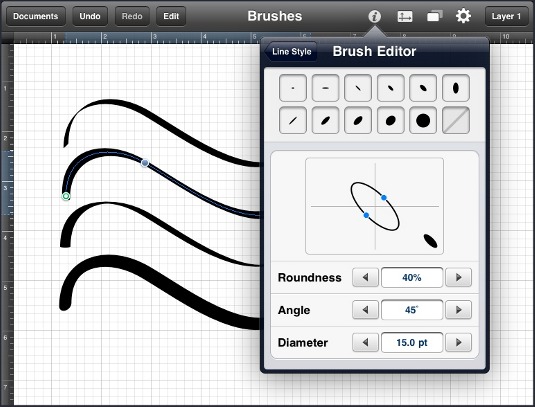The height and width of the screenshot is (407, 535).
Task: Open the layers stack icon
Action: click(435, 16)
